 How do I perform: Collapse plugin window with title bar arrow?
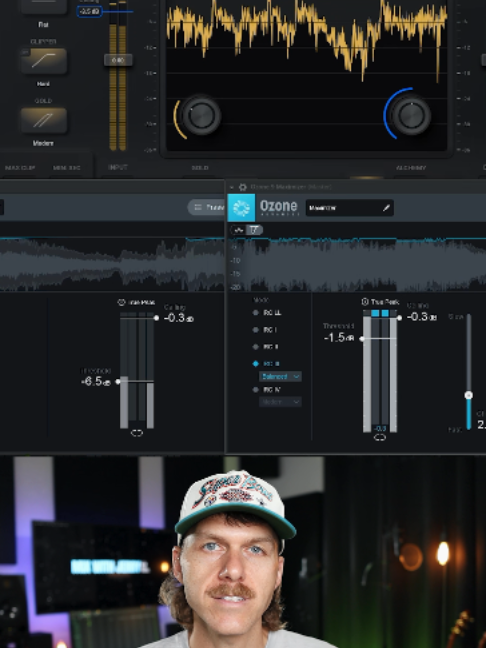point(231,187)
